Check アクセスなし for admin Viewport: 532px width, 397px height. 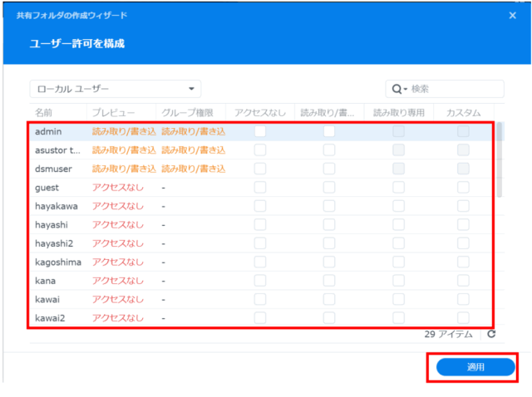[260, 131]
